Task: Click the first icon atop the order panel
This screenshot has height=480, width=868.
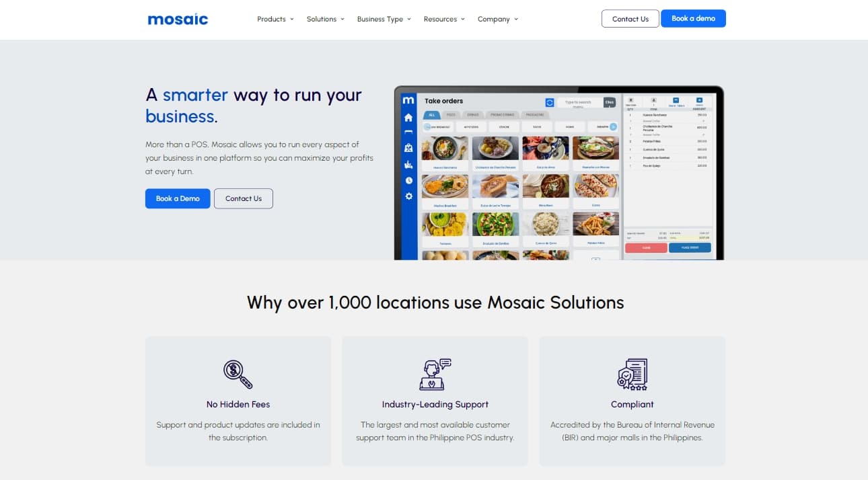Action: (x=630, y=101)
